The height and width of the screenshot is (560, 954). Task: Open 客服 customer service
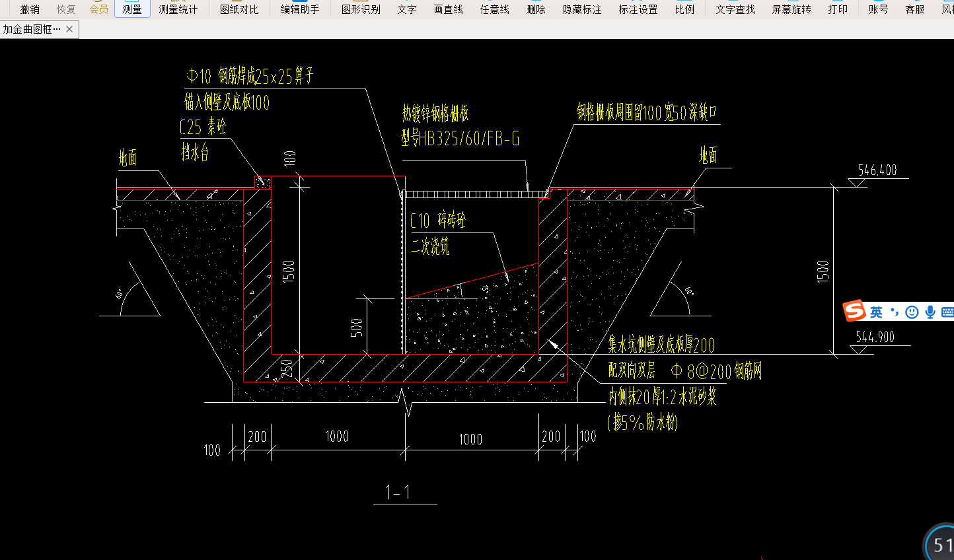click(x=915, y=9)
